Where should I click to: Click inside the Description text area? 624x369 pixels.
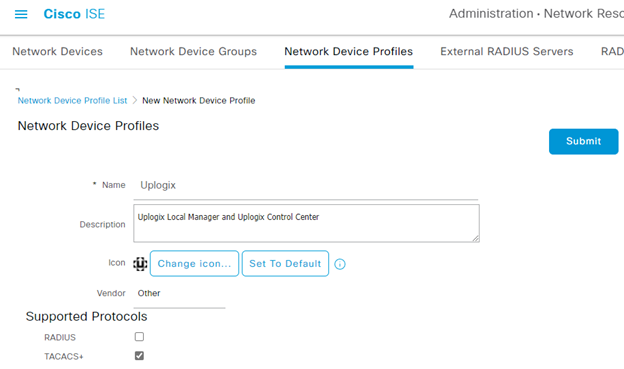pyautogui.click(x=306, y=223)
